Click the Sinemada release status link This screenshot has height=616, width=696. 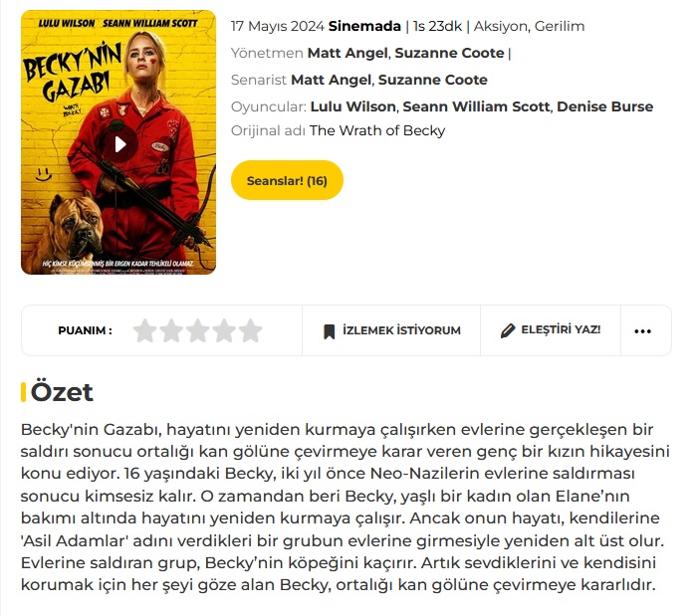point(364,26)
